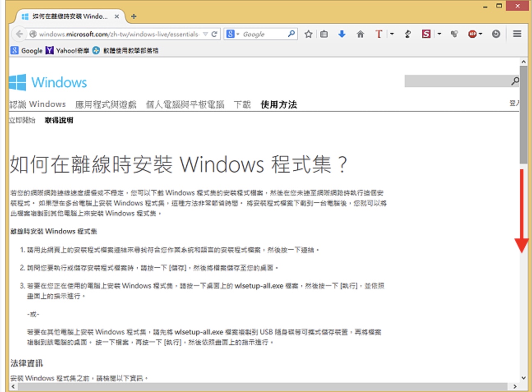
Task: Select the 立即開始 submenu item
Action: (x=22, y=120)
